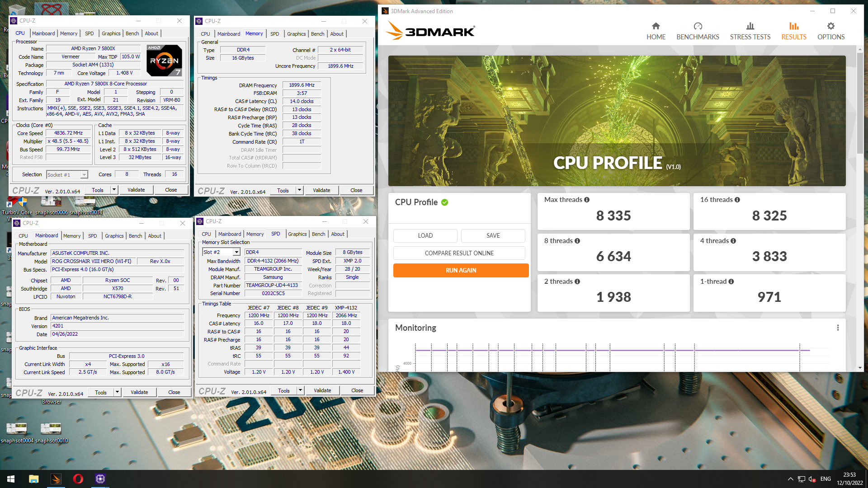
Task: Open the 3DMark HOME section
Action: click(656, 31)
